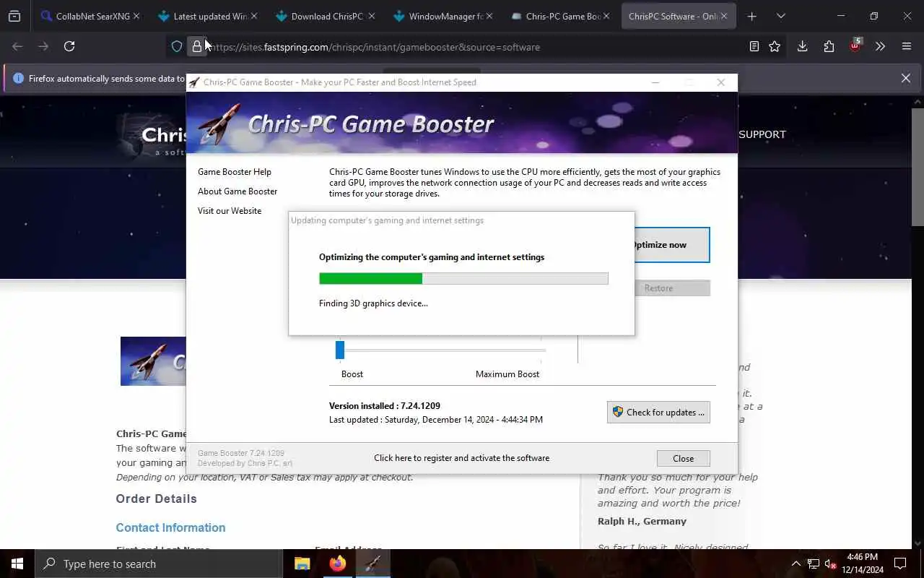924x578 pixels.
Task: Close the ChrisPC Software tab
Action: click(x=724, y=16)
